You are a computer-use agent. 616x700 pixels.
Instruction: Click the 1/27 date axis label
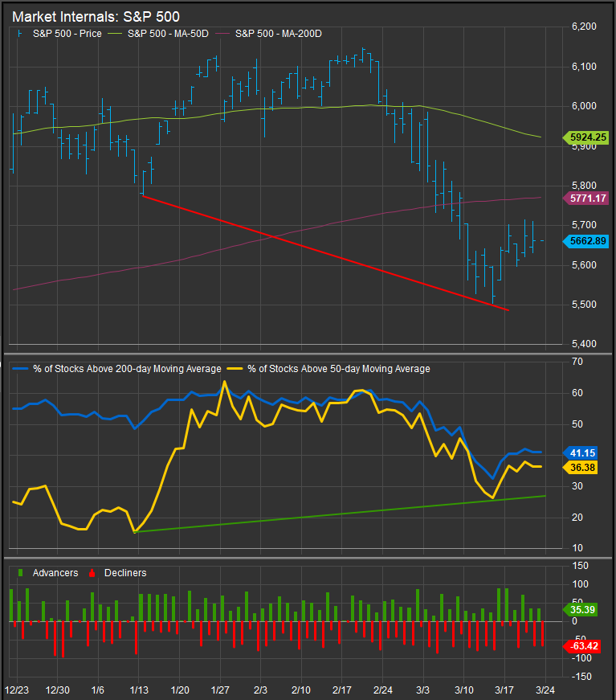click(220, 690)
